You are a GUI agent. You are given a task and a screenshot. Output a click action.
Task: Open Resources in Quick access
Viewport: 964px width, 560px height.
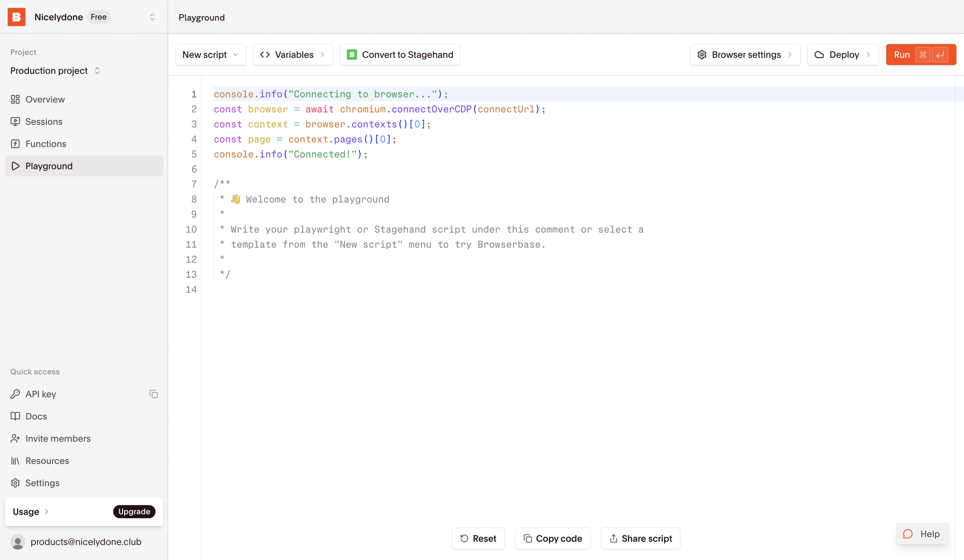click(x=84, y=461)
